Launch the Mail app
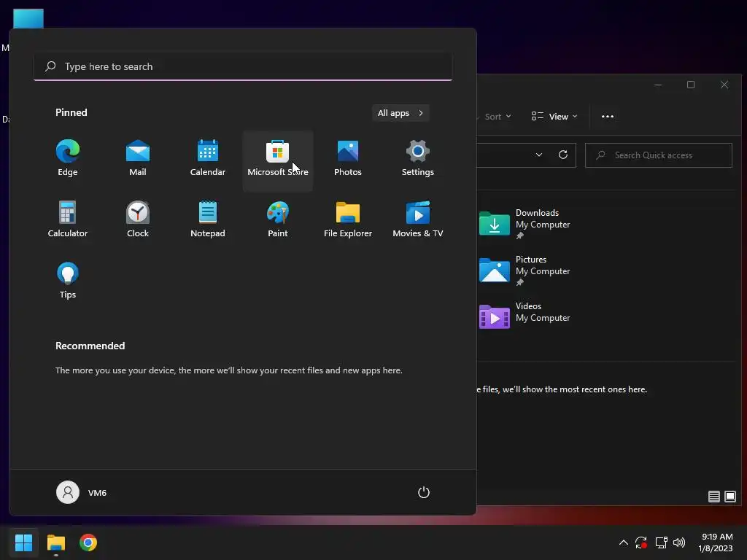This screenshot has height=560, width=747. (x=138, y=158)
